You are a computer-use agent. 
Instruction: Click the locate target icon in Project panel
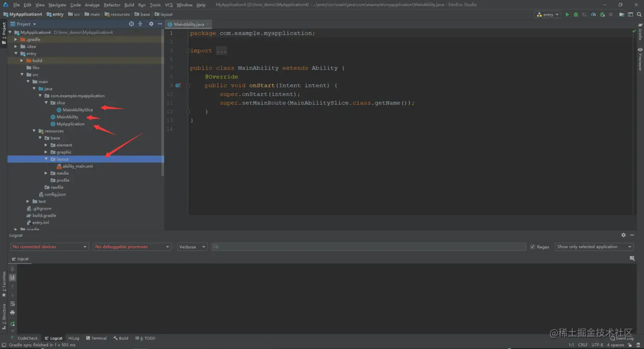click(131, 24)
